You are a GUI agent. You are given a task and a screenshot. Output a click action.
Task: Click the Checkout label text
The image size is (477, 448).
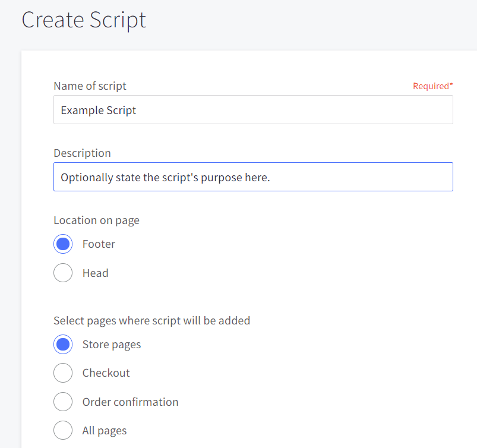click(106, 373)
